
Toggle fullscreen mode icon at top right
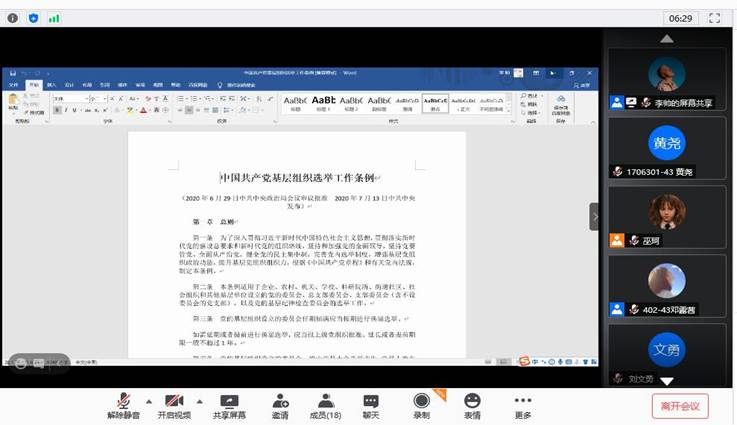pos(714,18)
